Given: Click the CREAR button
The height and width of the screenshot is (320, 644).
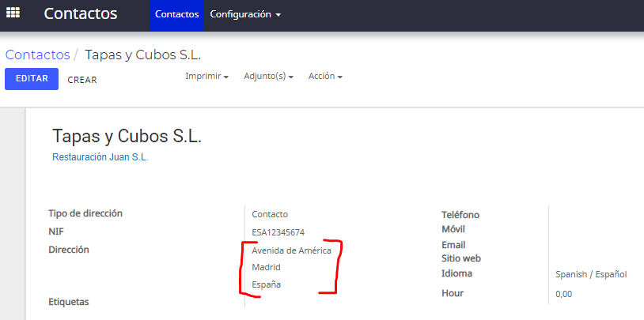Looking at the screenshot, I should click(x=82, y=80).
